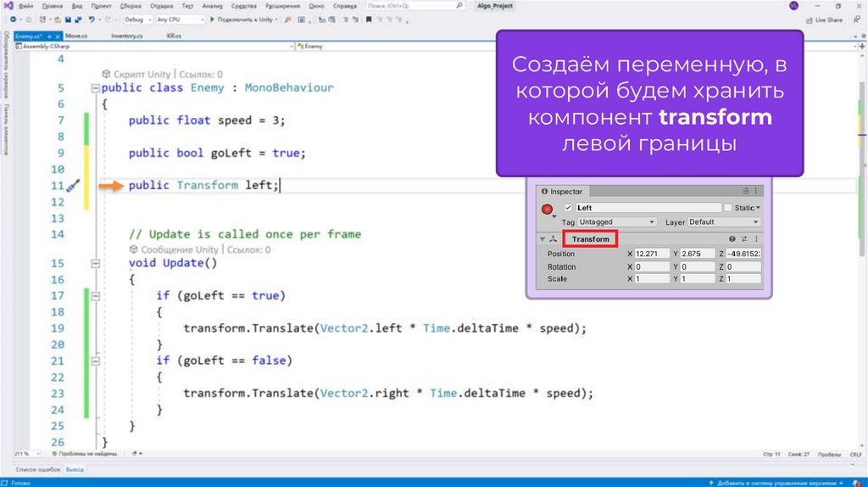Image resolution: width=868 pixels, height=487 pixels.
Task: Collapse the Update method code block
Action: [95, 264]
